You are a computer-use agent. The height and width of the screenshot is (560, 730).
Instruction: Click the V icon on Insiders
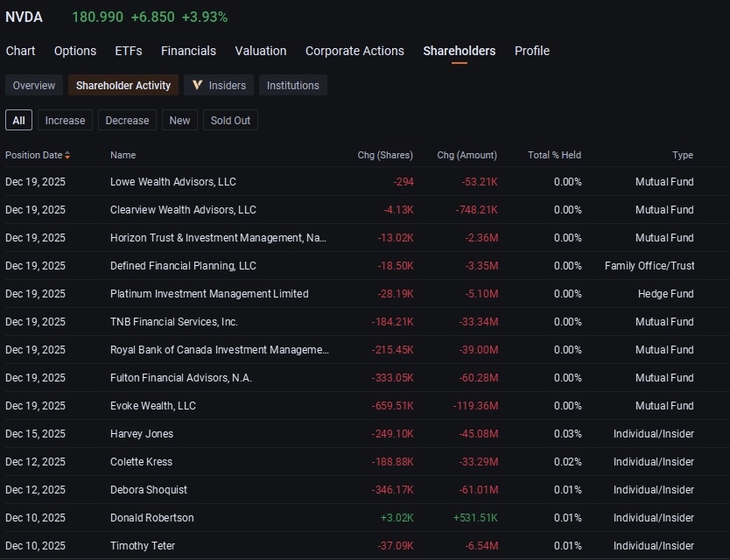[198, 85]
